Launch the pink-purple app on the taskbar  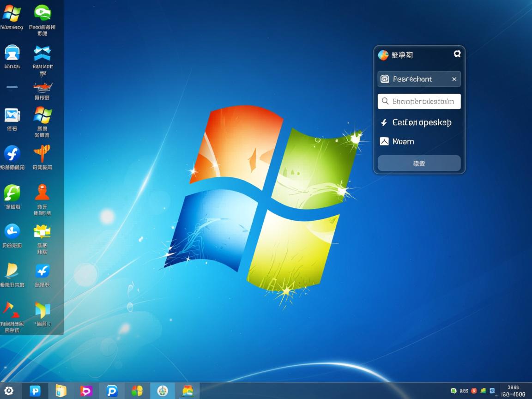point(86,391)
